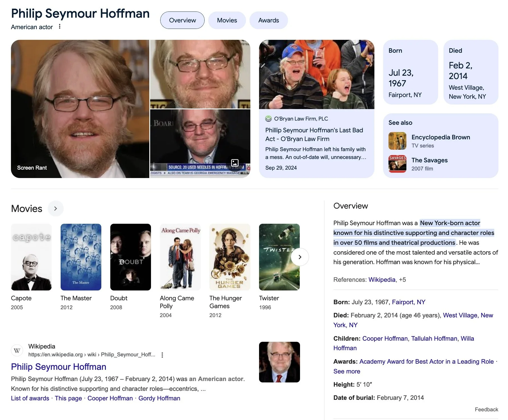Click the Wikipedia W favicon
The image size is (508, 420).
(x=17, y=350)
